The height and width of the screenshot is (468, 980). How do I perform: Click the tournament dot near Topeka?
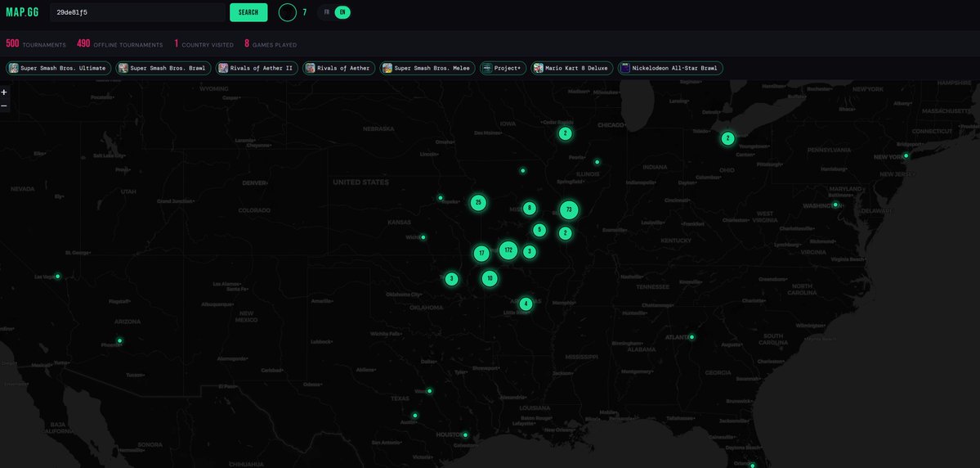pyautogui.click(x=440, y=198)
